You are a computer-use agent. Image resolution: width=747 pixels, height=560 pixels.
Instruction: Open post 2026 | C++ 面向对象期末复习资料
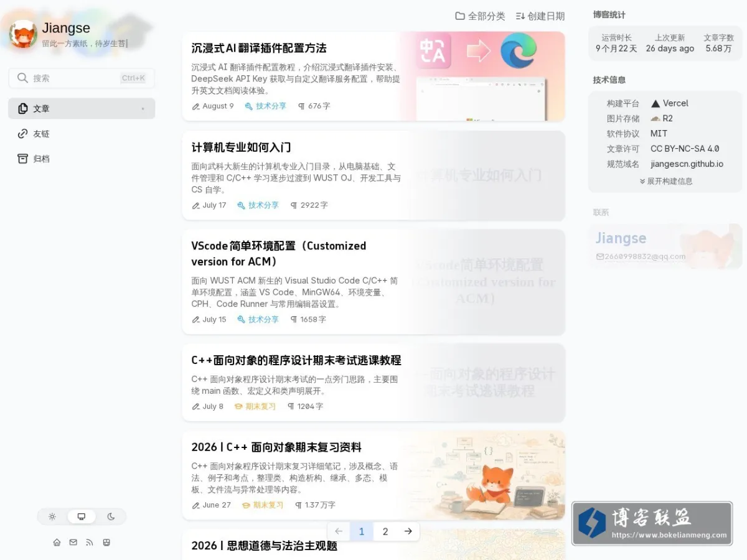[x=276, y=447]
